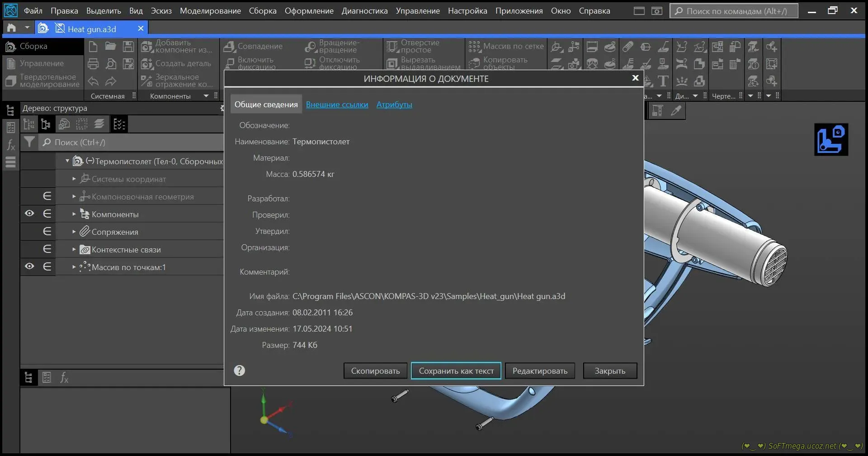
Task: Click the Open file folder icon
Action: (x=111, y=46)
